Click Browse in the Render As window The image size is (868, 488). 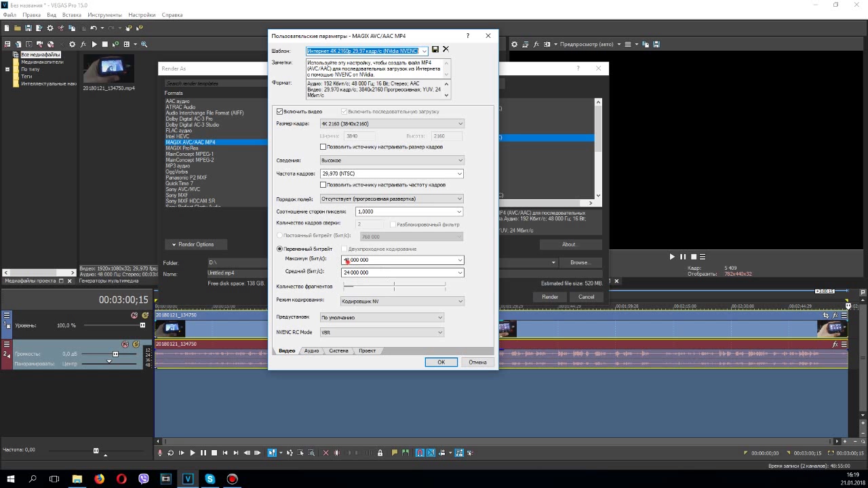pos(580,262)
